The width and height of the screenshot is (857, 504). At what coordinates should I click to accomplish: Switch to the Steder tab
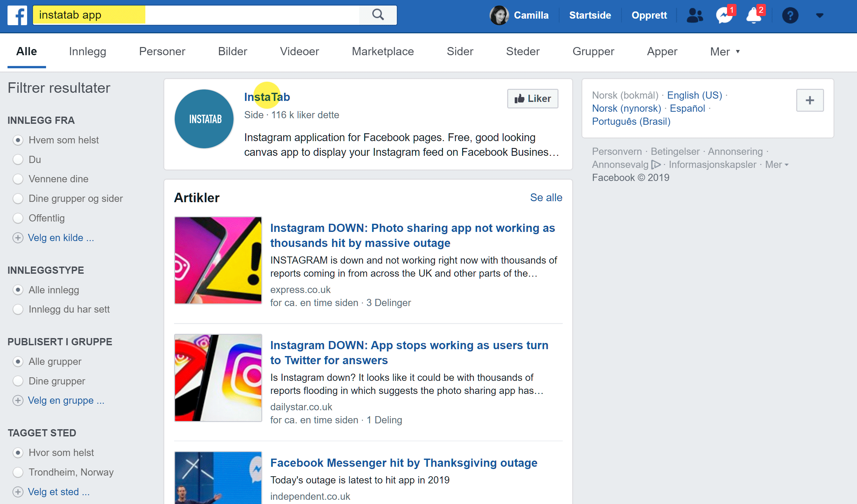[x=523, y=52]
